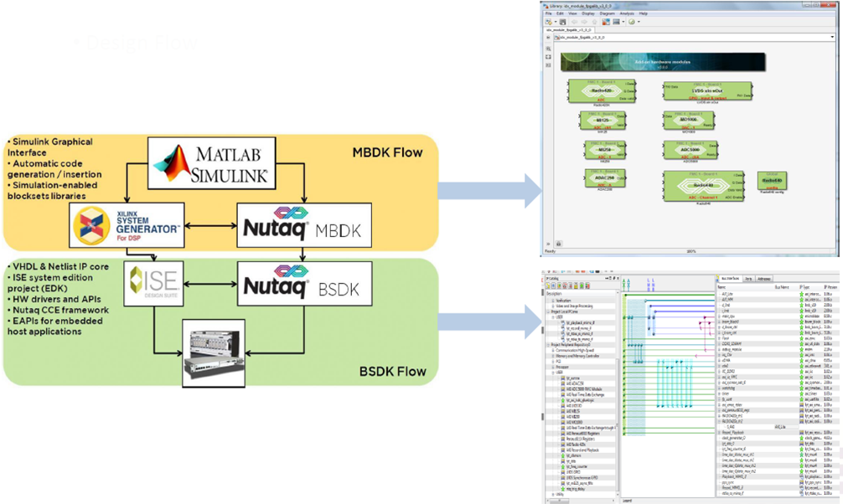Click the IP Type column header
Screen dimensions: 843x504
804,287
